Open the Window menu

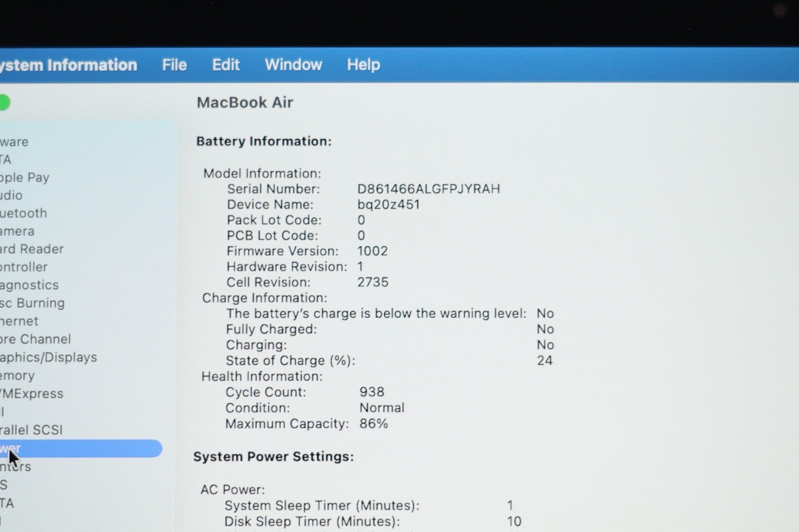293,65
